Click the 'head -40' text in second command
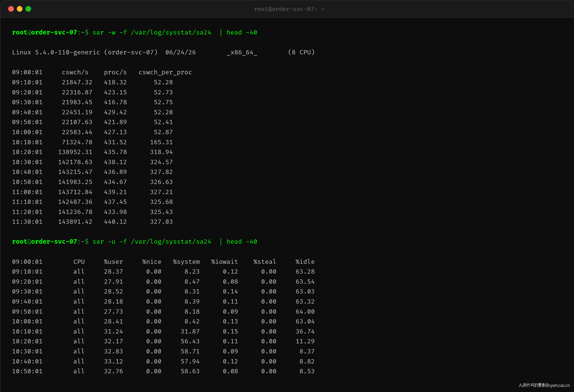This screenshot has height=392, width=574. coord(242,242)
